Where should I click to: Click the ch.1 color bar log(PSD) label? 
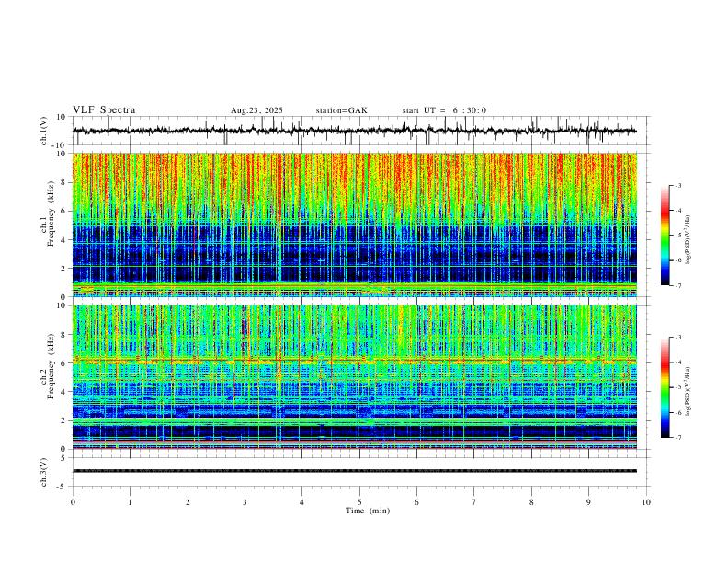[688, 240]
